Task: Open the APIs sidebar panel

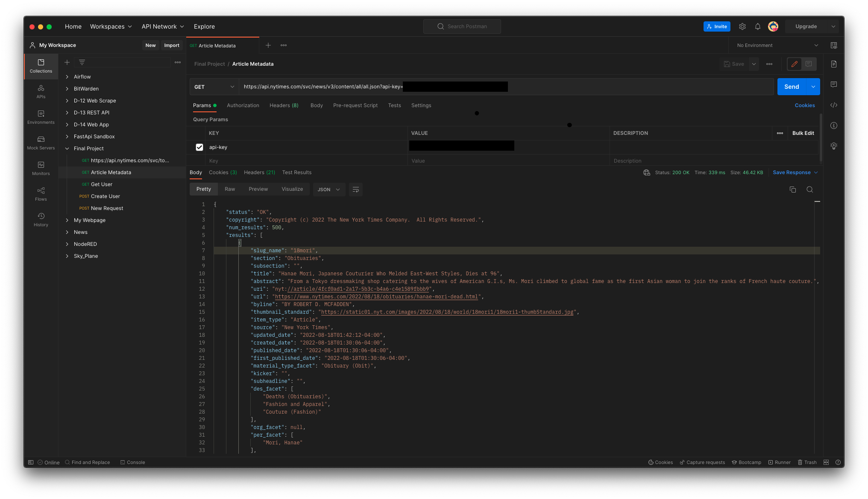Action: [x=41, y=92]
